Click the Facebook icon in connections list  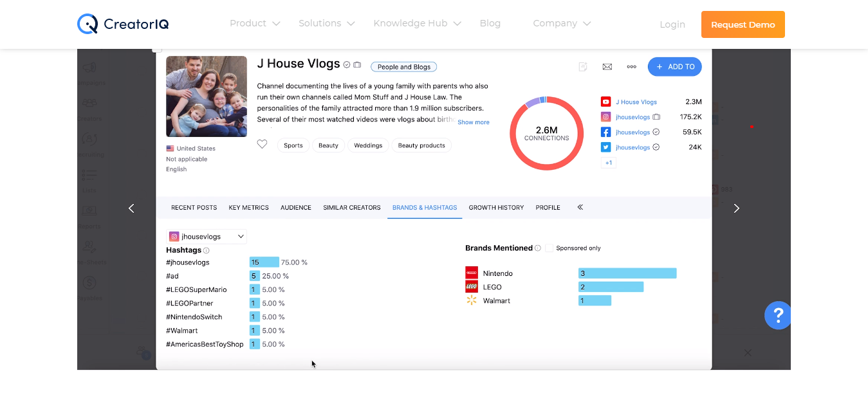(605, 132)
